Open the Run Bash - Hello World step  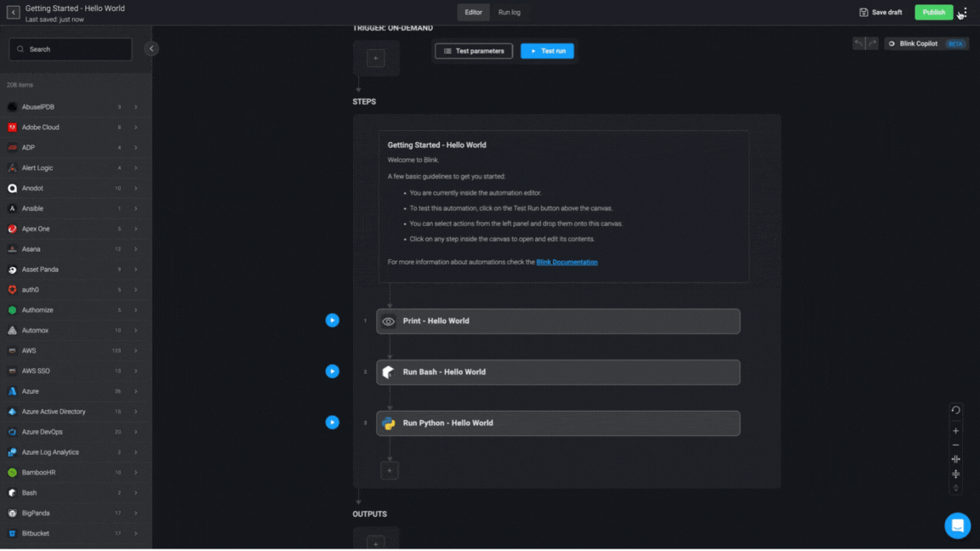[558, 372]
